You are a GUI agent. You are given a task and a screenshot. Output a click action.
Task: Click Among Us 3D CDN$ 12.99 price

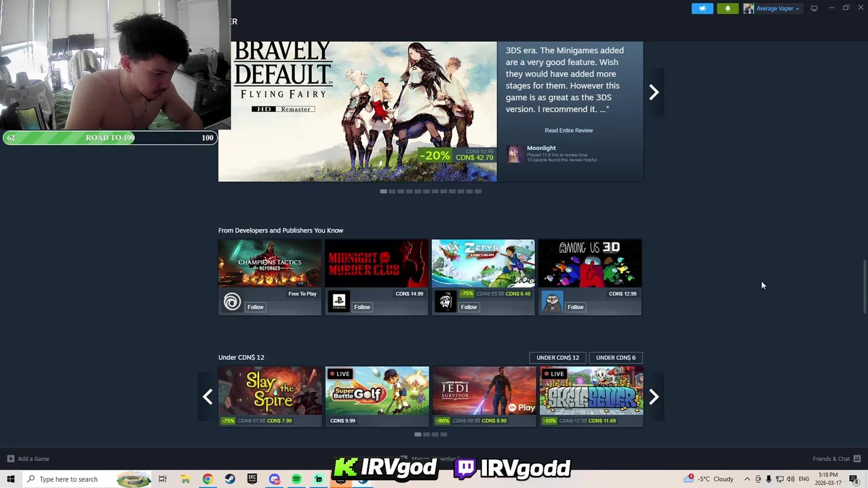[623, 294]
